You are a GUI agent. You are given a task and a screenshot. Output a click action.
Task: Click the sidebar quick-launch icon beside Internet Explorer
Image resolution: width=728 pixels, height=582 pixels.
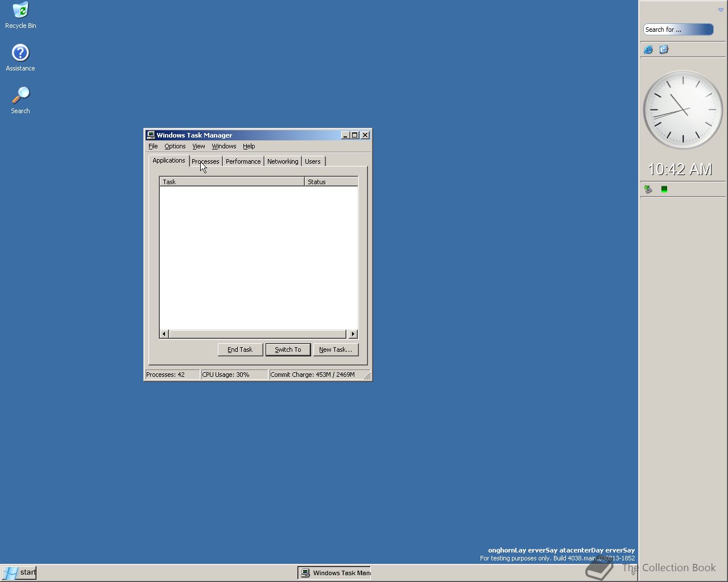click(x=664, y=50)
